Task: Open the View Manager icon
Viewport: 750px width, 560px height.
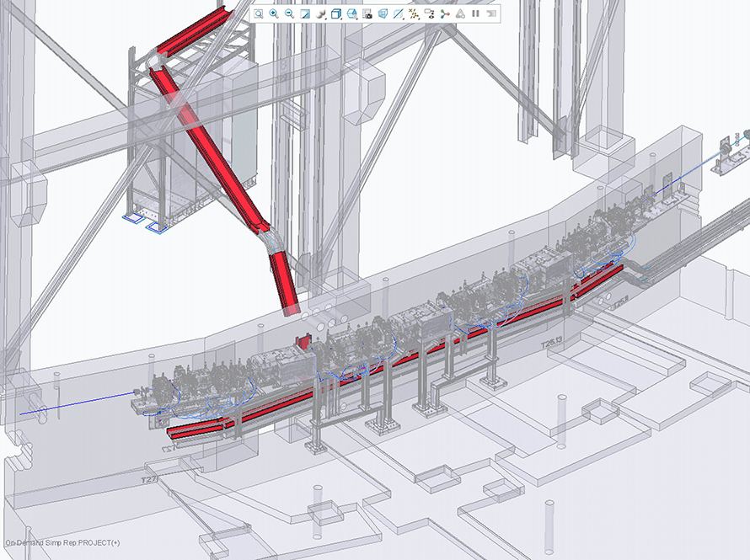Action: point(367,12)
